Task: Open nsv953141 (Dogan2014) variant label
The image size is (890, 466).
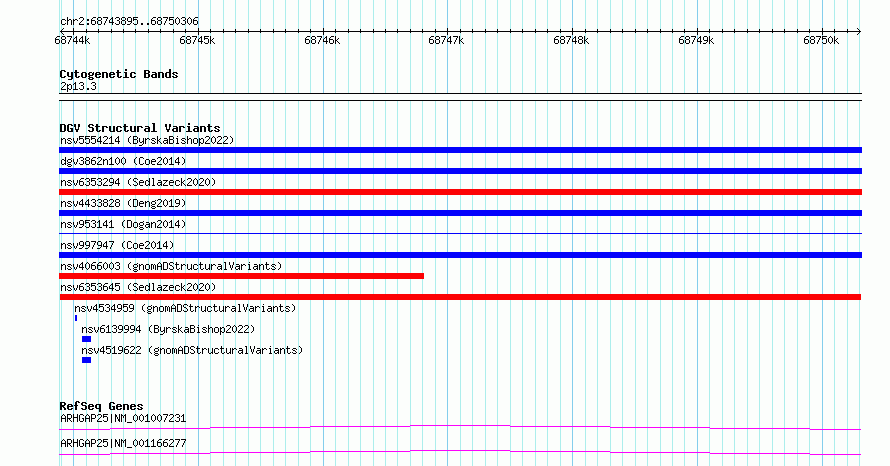Action: (123, 224)
